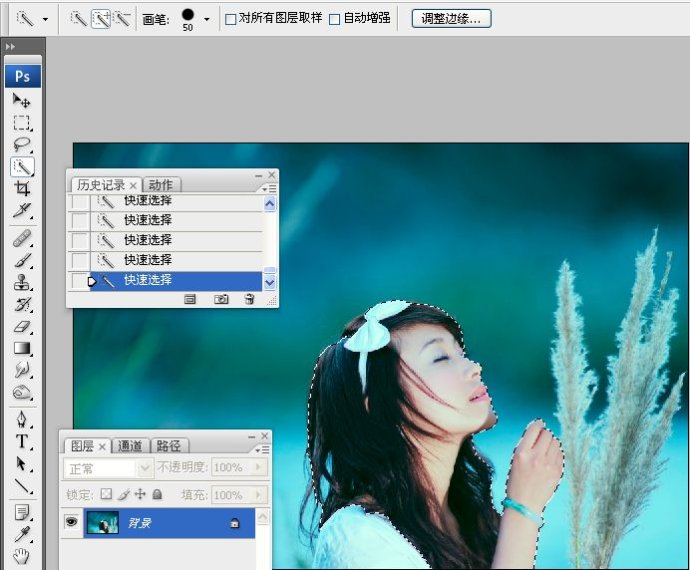
Task: Switch to the 动作 tab
Action: 161,185
